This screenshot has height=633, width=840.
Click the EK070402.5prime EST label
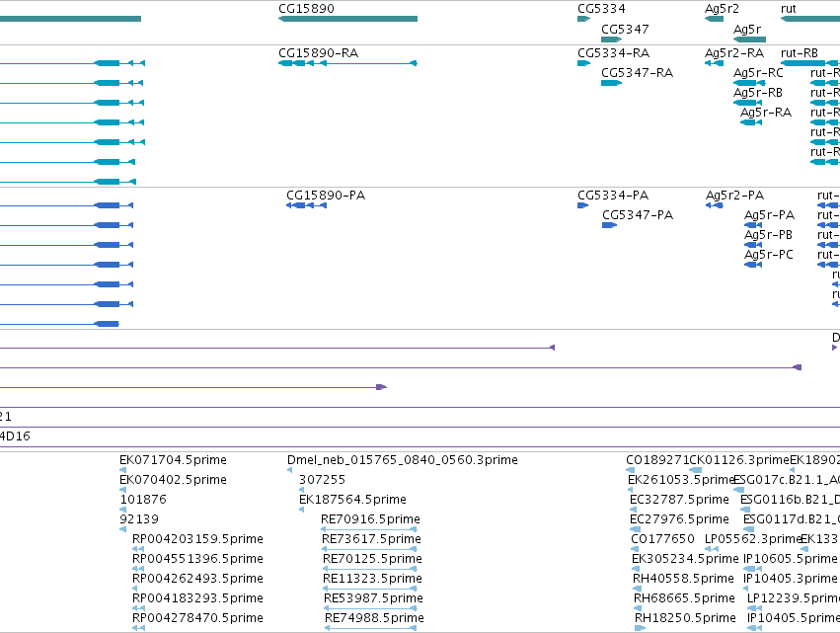[173, 480]
